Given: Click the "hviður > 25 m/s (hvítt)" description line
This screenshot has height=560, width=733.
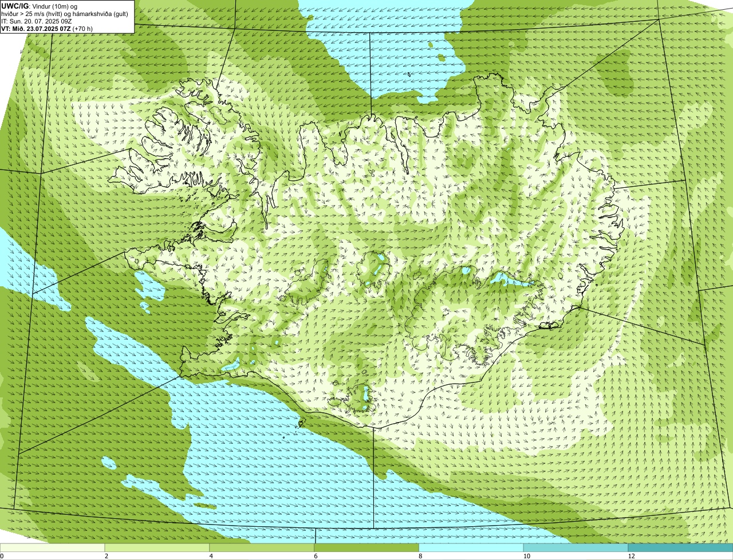Looking at the screenshot, I should coord(65,13).
